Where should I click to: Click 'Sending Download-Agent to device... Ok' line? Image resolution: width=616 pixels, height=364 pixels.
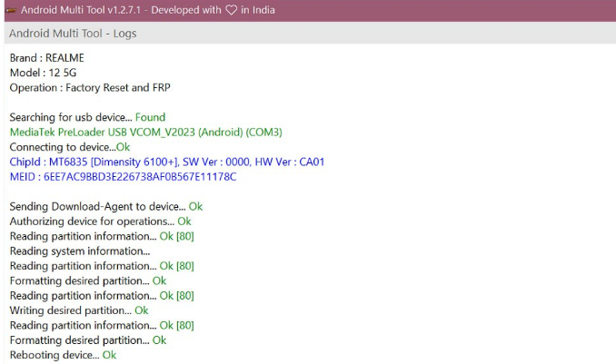click(x=106, y=207)
